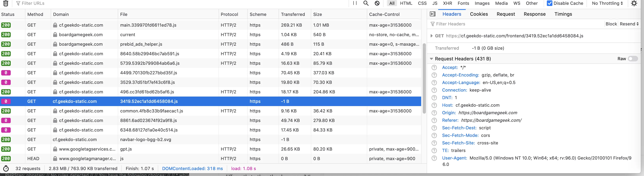Open the No Throttling dropdown

607,3
